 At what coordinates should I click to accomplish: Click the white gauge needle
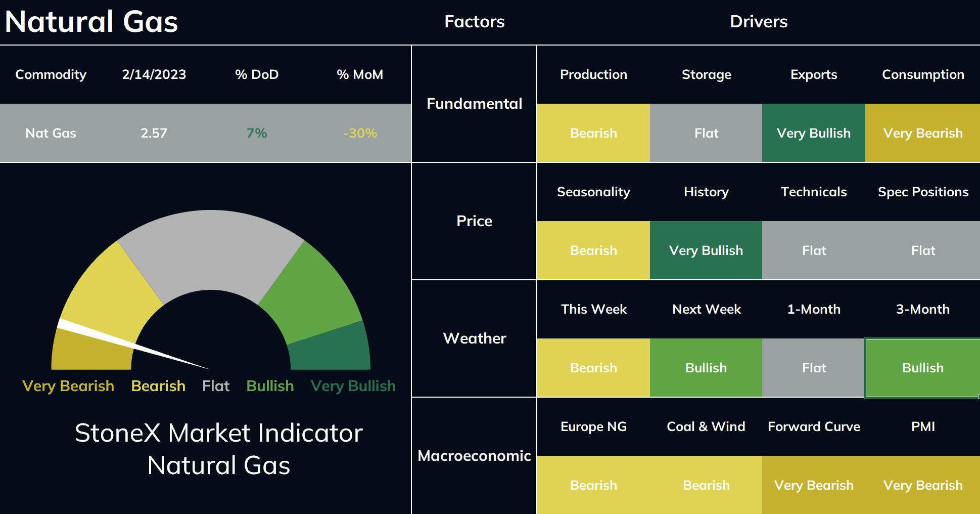(132, 345)
